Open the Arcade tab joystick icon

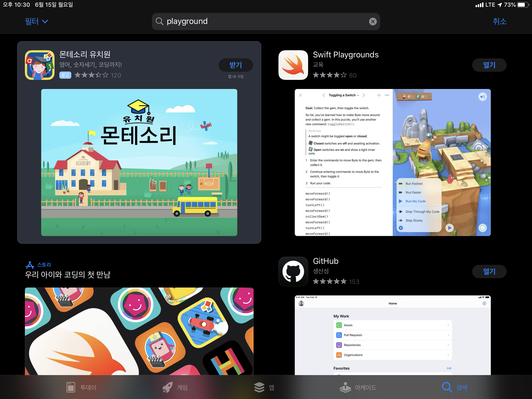point(345,387)
